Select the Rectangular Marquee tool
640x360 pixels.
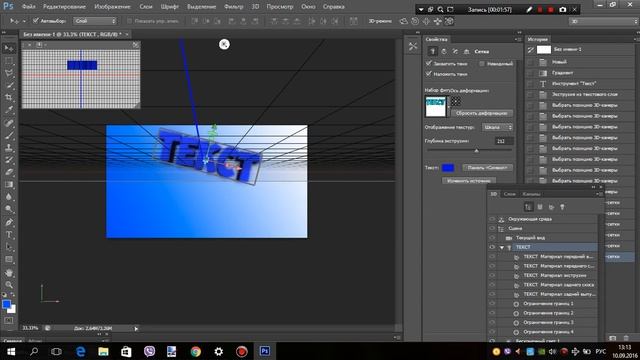click(9, 61)
